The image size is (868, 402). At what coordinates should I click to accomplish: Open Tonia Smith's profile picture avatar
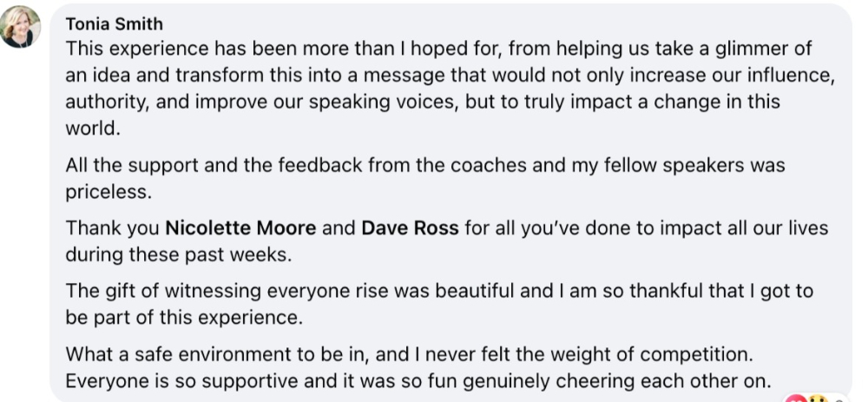pyautogui.click(x=21, y=27)
